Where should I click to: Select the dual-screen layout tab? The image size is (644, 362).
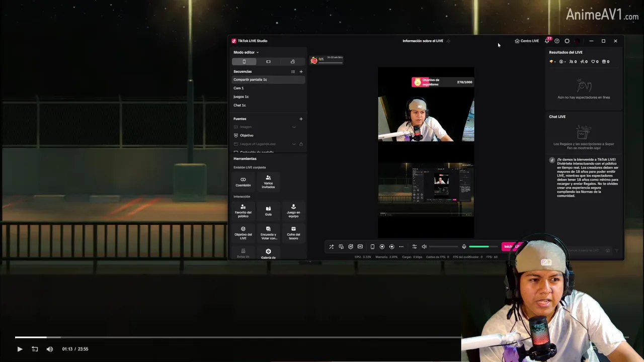[292, 61]
